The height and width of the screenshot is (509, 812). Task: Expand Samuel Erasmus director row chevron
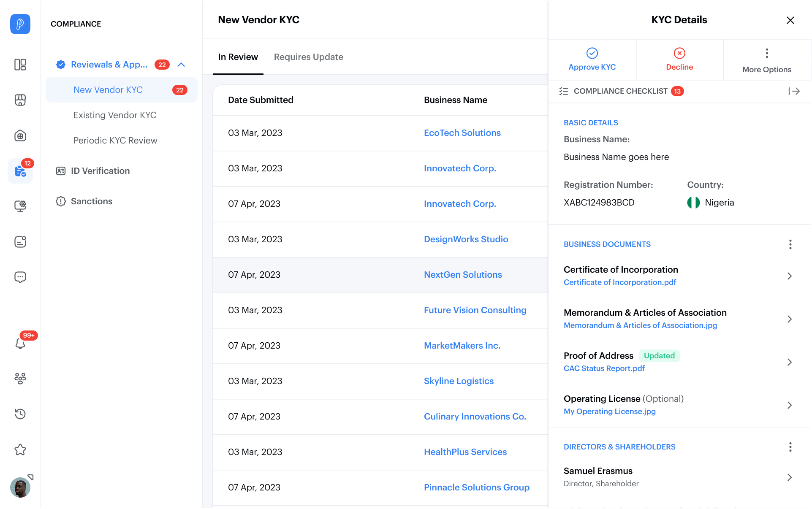789,477
